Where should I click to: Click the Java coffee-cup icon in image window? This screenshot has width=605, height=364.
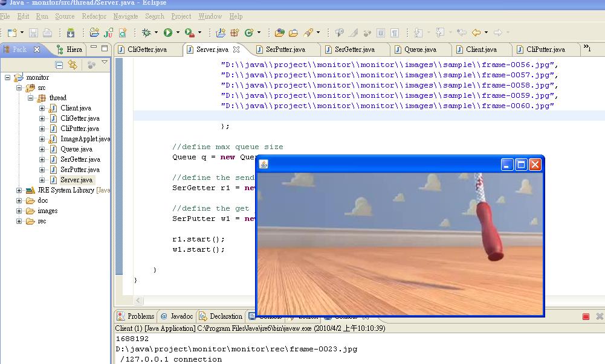(264, 164)
